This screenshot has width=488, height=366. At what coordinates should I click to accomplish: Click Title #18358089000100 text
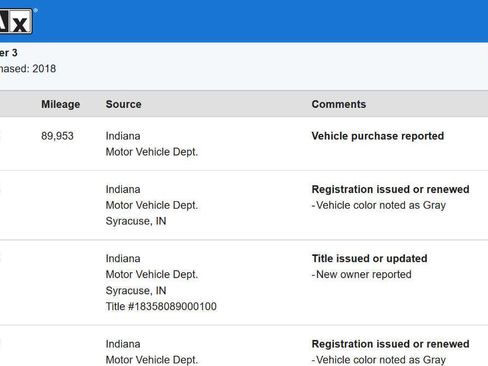coord(161,306)
